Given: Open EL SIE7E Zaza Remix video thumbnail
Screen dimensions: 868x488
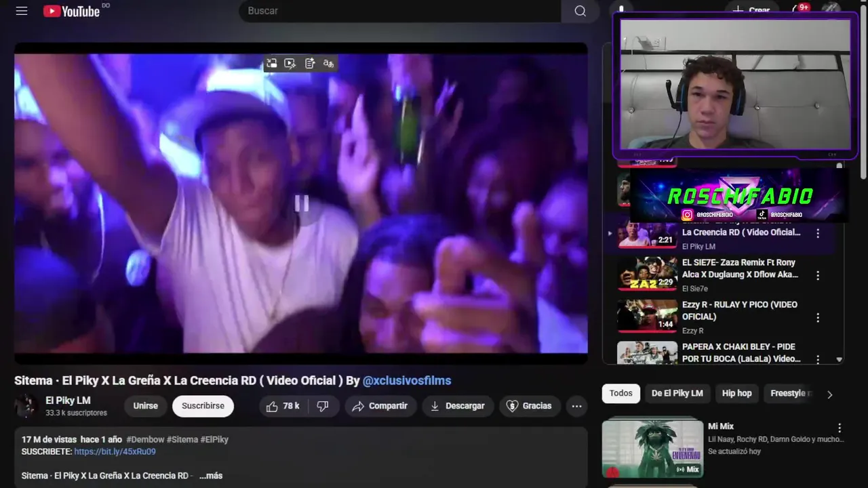Looking at the screenshot, I should (x=647, y=274).
